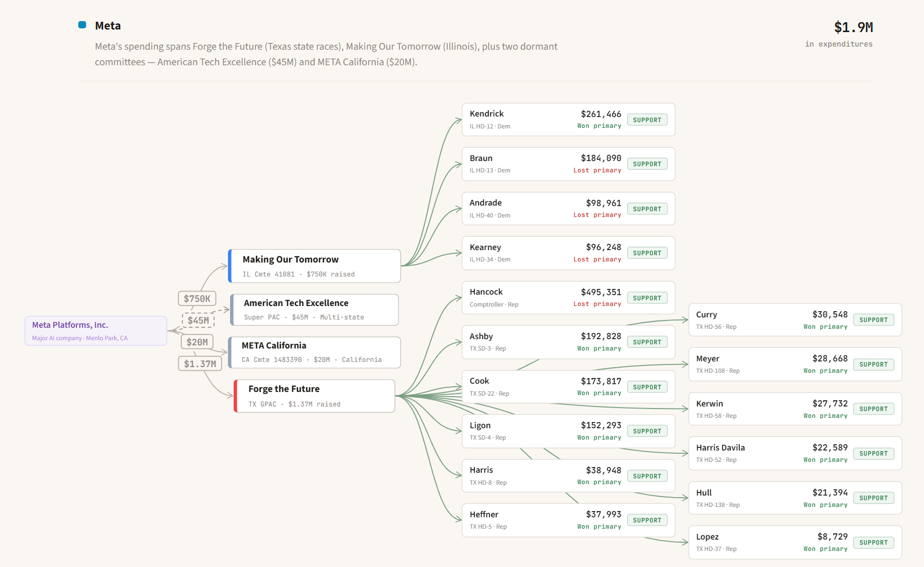Click the $1.9M expenditures total

(853, 27)
